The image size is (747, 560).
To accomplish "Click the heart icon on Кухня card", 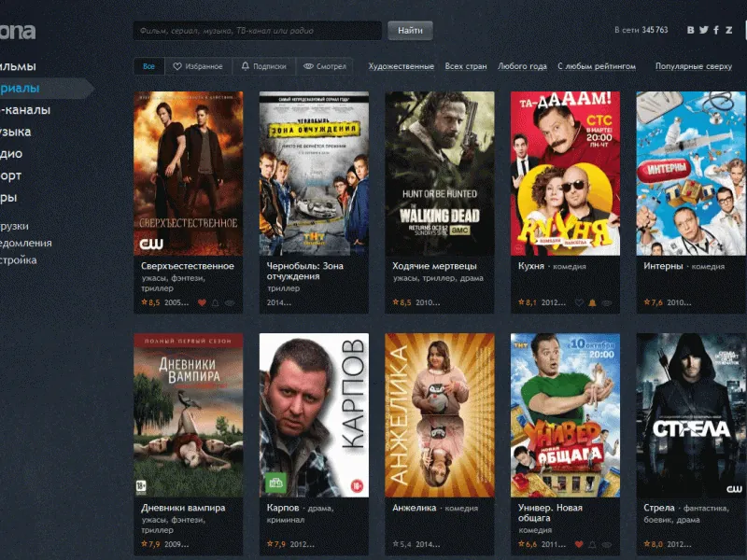I will 579,302.
